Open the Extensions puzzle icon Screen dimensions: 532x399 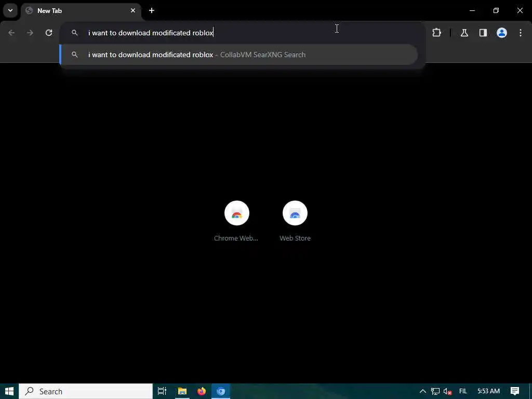coord(436,33)
